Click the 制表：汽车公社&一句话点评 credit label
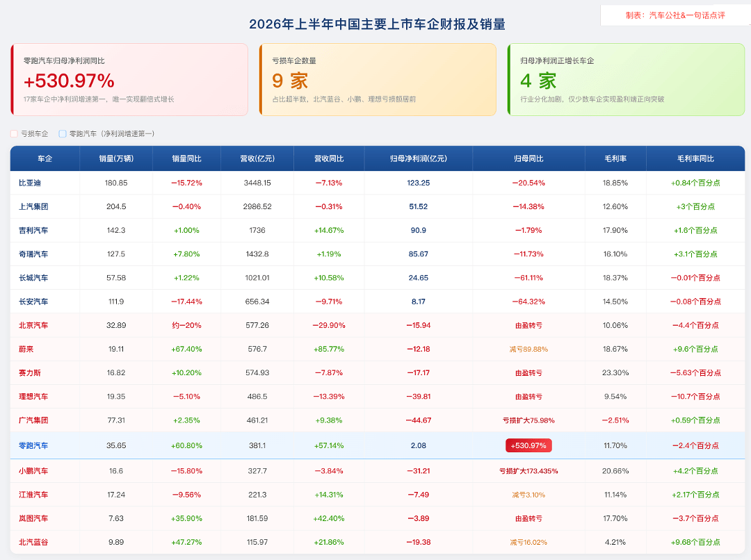Image resolution: width=751 pixels, height=560 pixels. pyautogui.click(x=675, y=15)
